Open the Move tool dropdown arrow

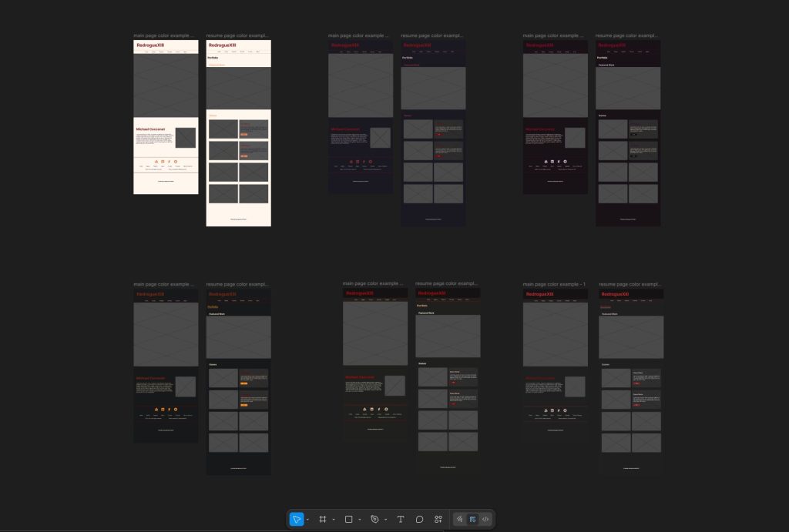tap(307, 519)
